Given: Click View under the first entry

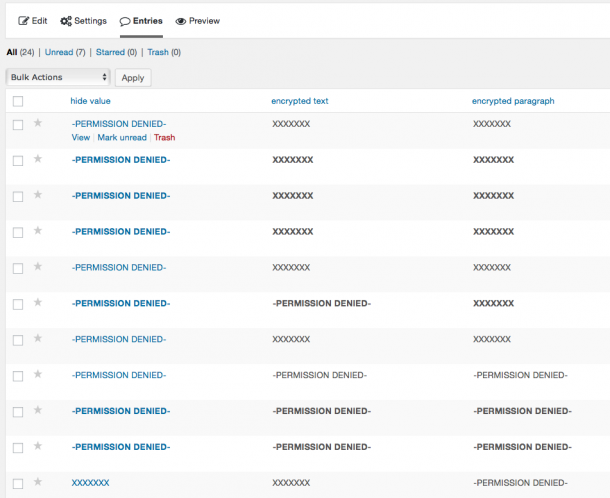Looking at the screenshot, I should (81, 137).
